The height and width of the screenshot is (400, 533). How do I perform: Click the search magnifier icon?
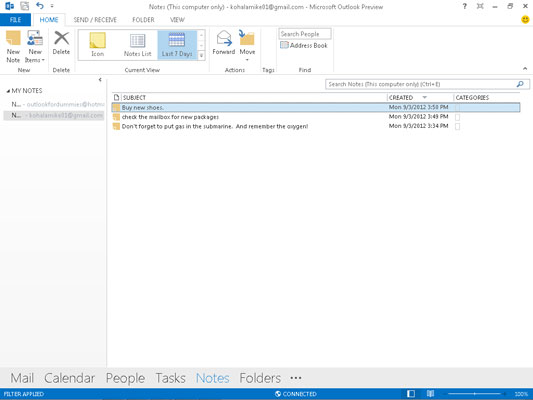coord(520,84)
